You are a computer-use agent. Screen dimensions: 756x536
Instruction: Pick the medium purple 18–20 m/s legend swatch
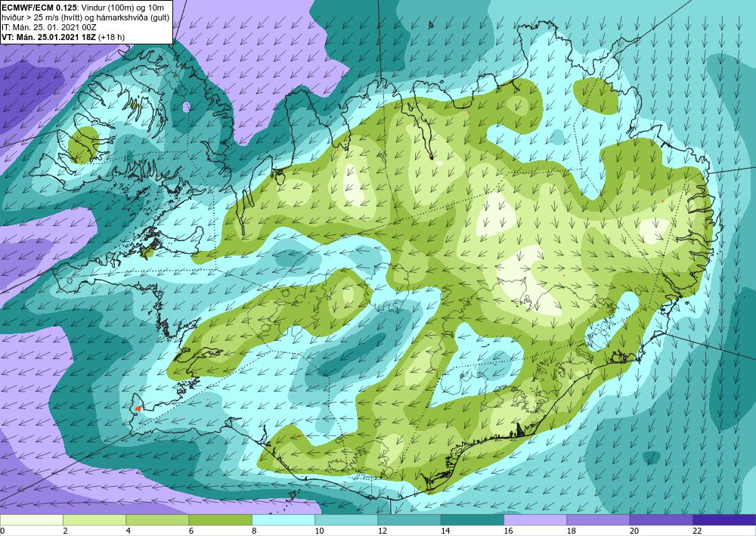pyautogui.click(x=598, y=519)
